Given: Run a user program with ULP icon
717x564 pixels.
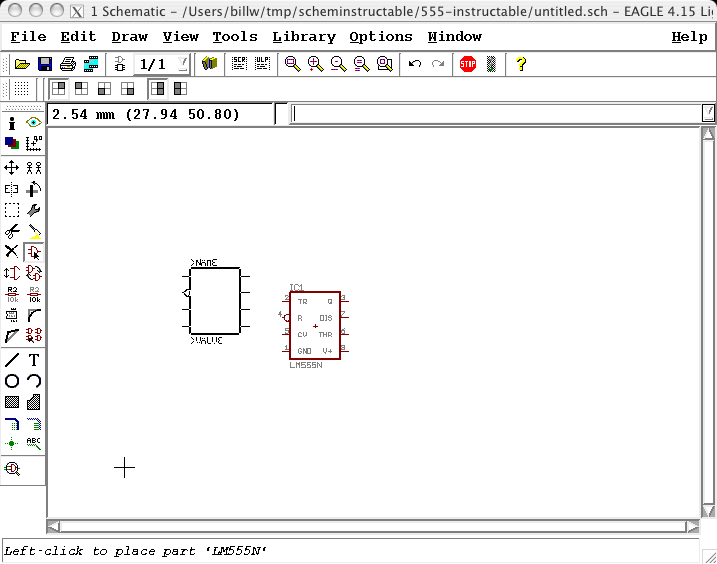Looking at the screenshot, I should (262, 64).
